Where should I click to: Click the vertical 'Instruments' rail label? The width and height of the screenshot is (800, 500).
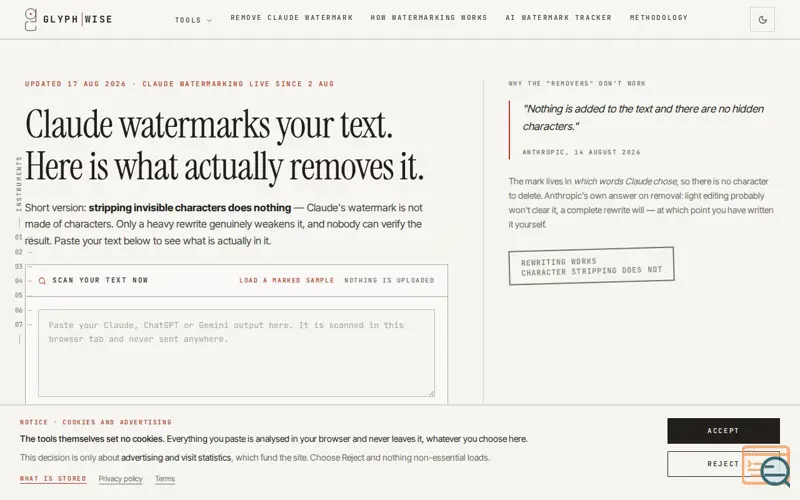coord(19,184)
